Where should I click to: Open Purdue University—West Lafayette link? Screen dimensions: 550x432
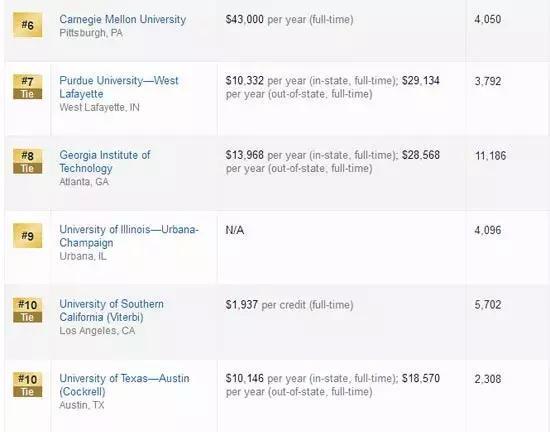tap(119, 87)
